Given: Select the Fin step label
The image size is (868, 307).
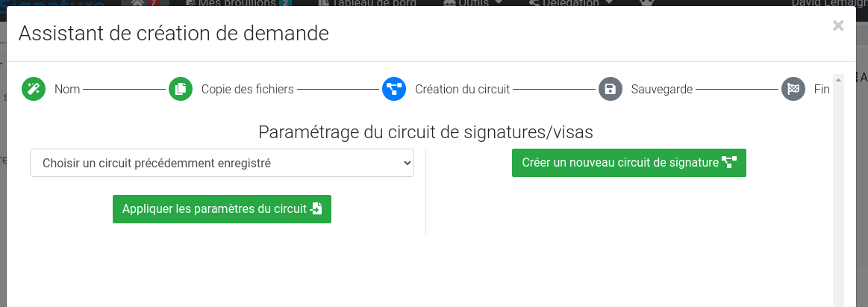Looking at the screenshot, I should click(822, 90).
